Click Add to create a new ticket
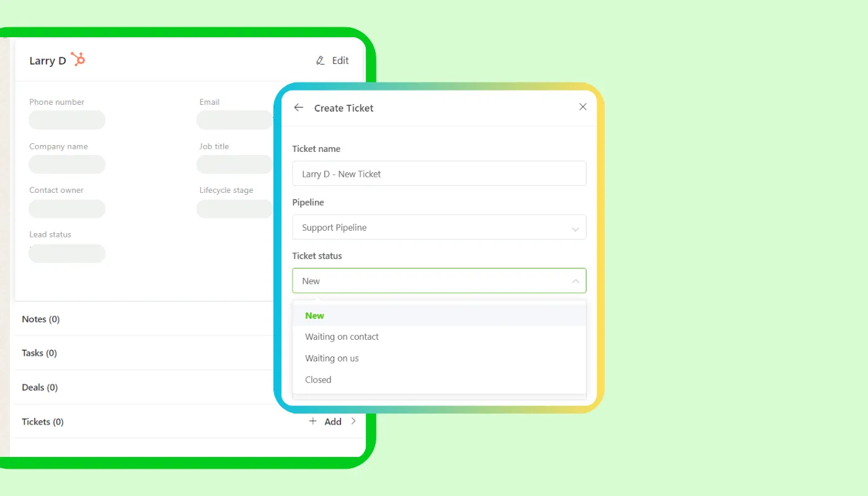Screen dimensions: 868x496 (x=332, y=421)
